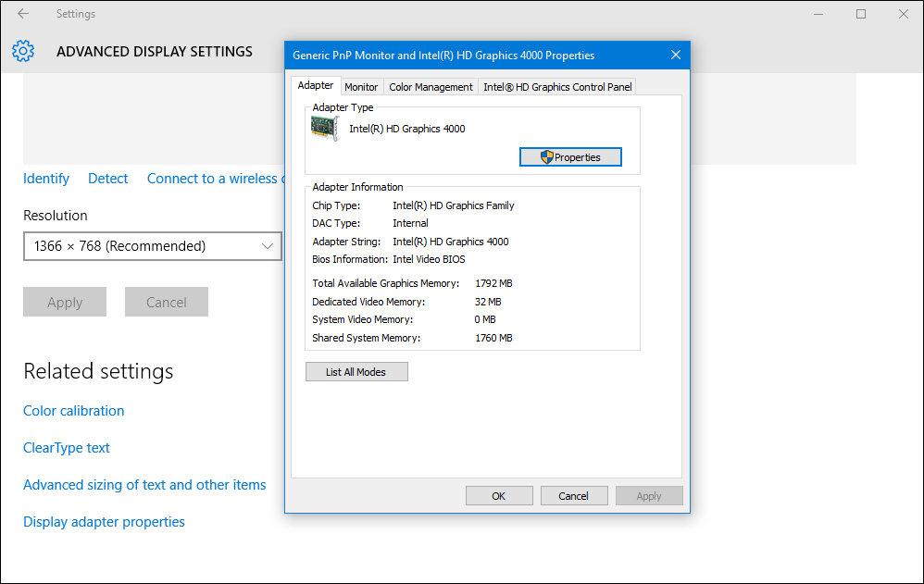Click the ADVANCED DISPLAY SETTINGS title
Image resolution: width=924 pixels, height=584 pixels.
(x=155, y=51)
